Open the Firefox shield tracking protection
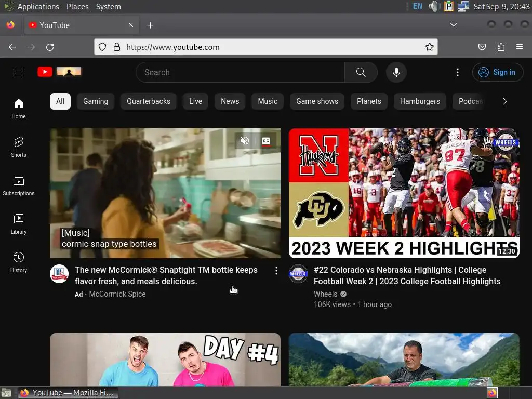Viewport: 532px width, 399px height. (x=102, y=47)
